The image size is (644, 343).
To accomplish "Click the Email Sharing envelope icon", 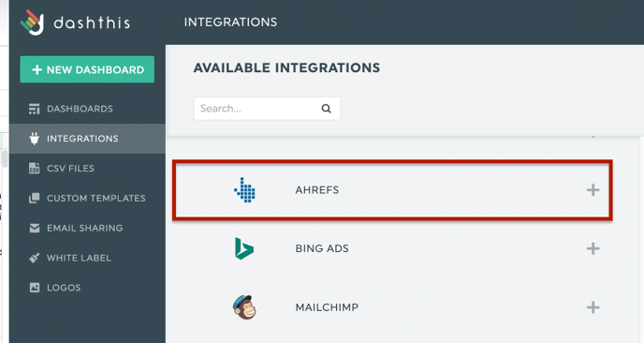I will click(35, 229).
